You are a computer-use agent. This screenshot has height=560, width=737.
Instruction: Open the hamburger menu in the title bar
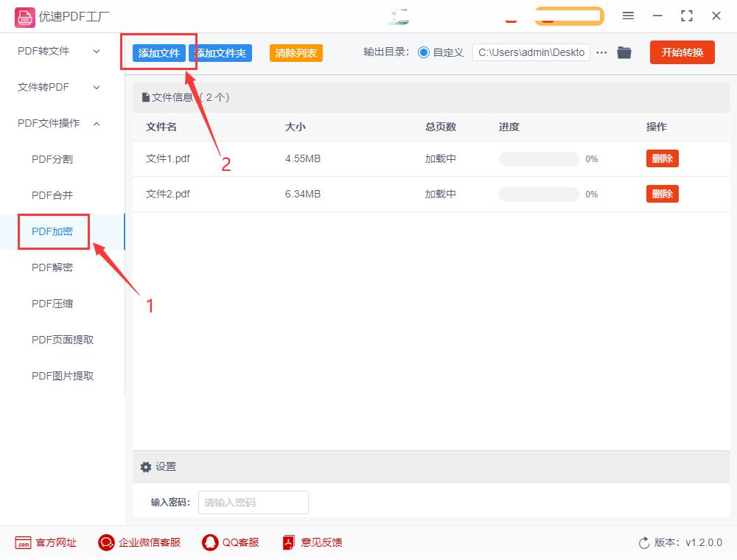[629, 15]
